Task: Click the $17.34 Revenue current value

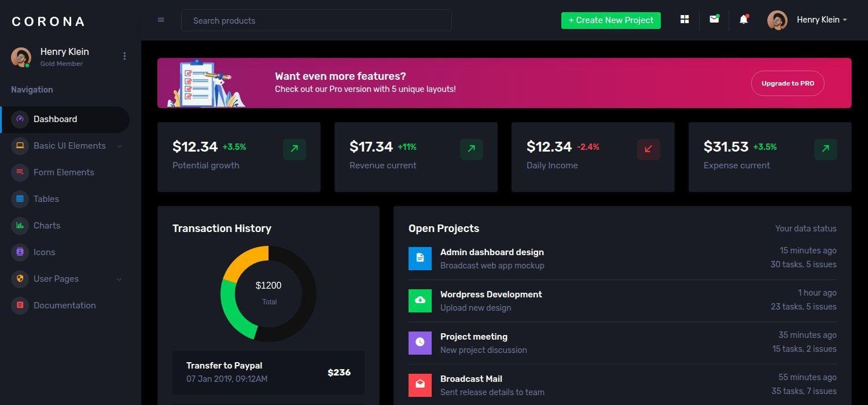Action: click(x=372, y=147)
